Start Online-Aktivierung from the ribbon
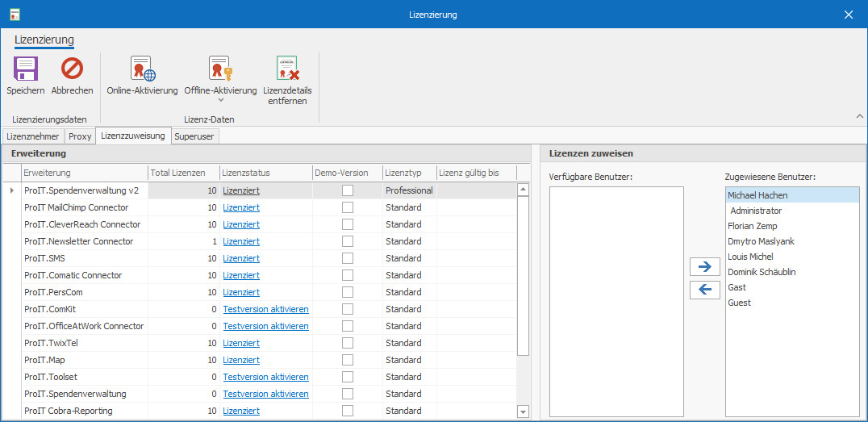The width and height of the screenshot is (868, 422). coord(142,69)
